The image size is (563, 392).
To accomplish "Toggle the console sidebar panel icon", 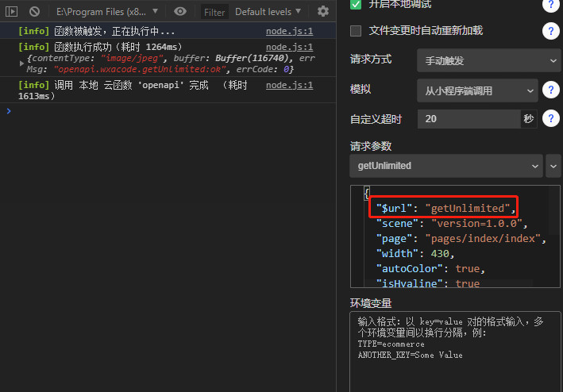I will pyautogui.click(x=11, y=11).
